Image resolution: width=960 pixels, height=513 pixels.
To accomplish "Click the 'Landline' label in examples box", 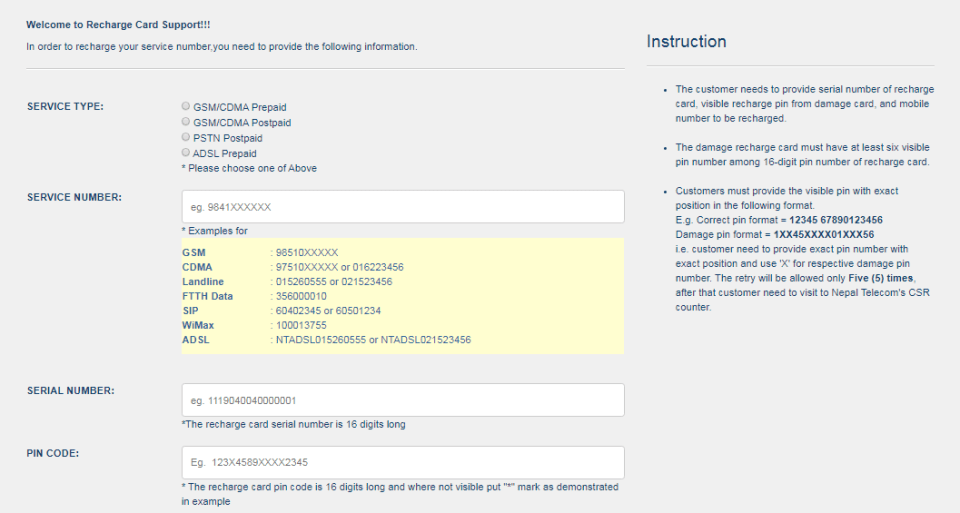I will point(203,282).
